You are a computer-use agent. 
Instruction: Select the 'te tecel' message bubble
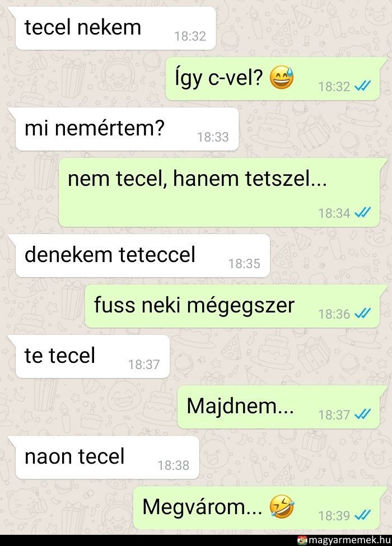pos(92,356)
